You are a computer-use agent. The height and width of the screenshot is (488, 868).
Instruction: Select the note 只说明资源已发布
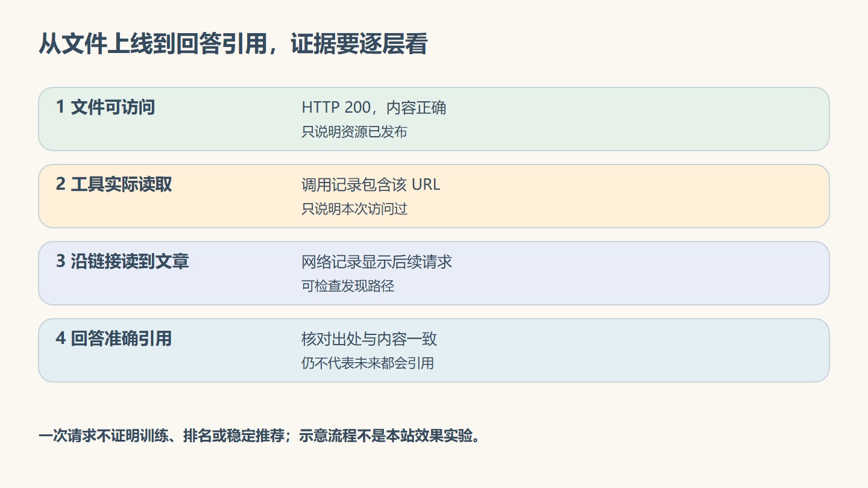[x=354, y=132]
